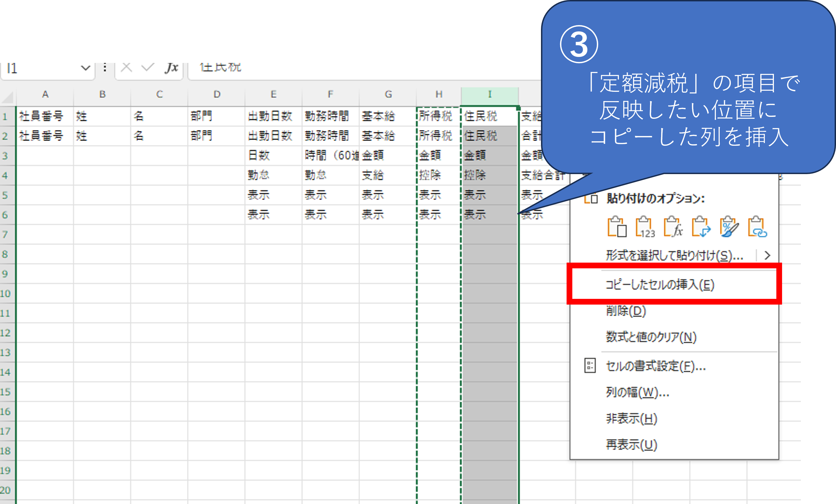Select row 15 header
This screenshot has height=504, width=836.
tap(7, 392)
